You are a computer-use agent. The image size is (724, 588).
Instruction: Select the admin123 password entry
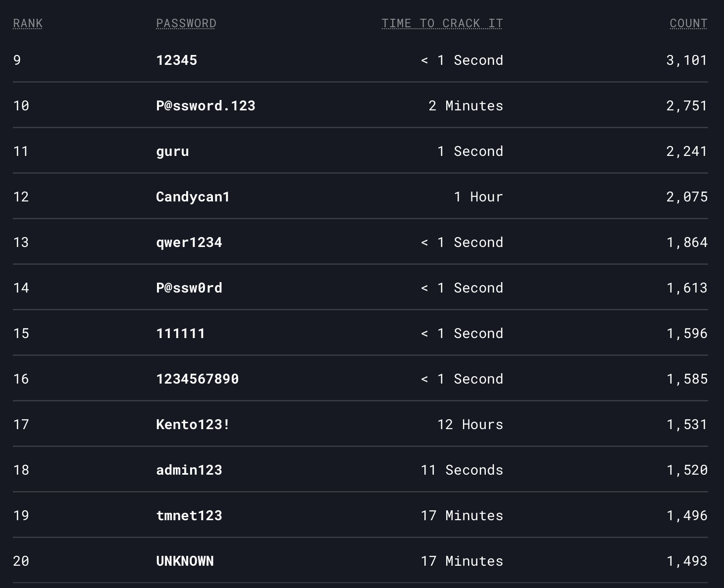tap(189, 470)
